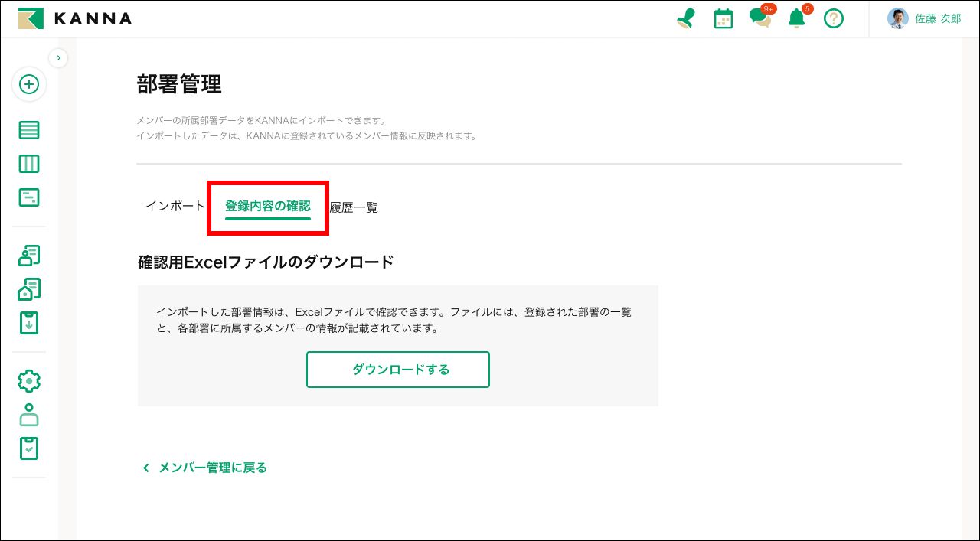Open the chat messages with 9+ badge
980x541 pixels.
pyautogui.click(x=760, y=18)
